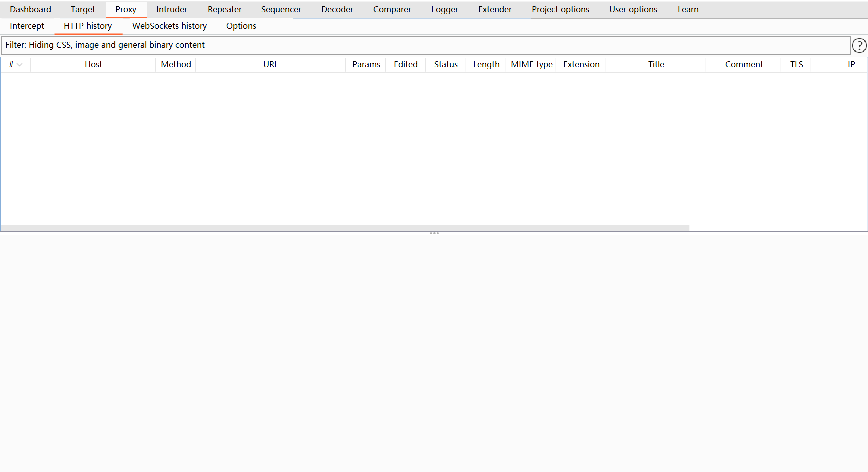Open the Proxy Options sub-tab
This screenshot has width=868, height=472.
(241, 26)
